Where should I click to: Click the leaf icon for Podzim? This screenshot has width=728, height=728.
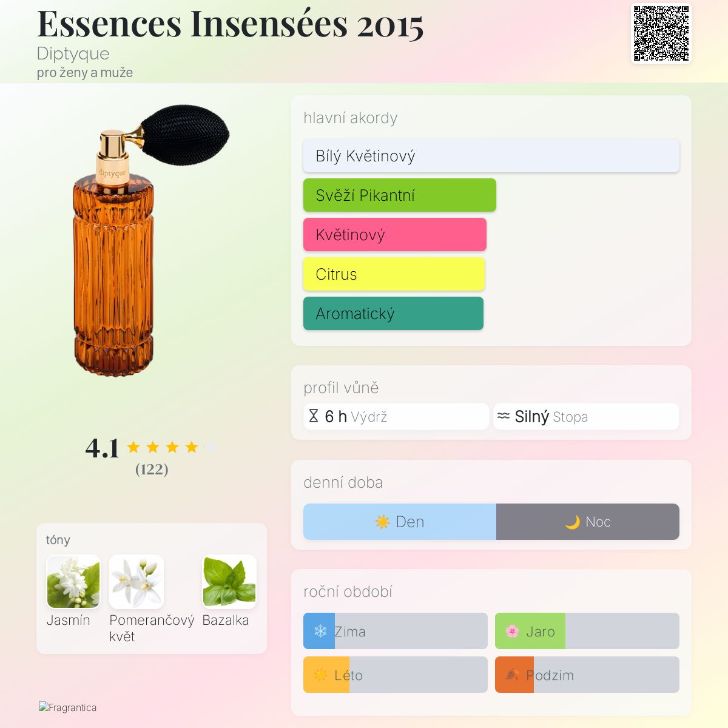coord(512,675)
